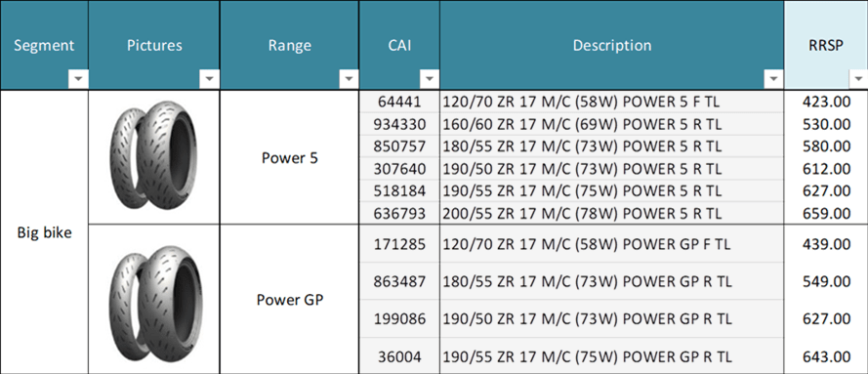
Task: Select CAI cell 64441
Action: pos(399,102)
